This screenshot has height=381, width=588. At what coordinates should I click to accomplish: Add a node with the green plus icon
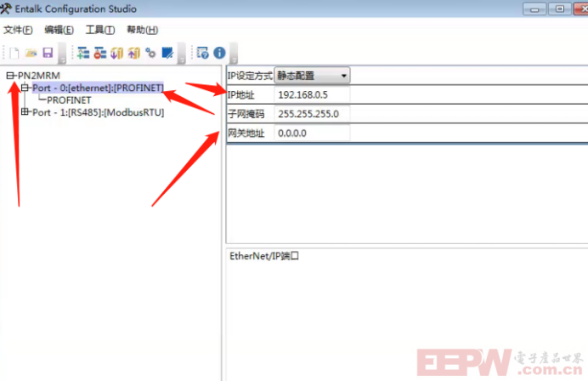click(83, 53)
